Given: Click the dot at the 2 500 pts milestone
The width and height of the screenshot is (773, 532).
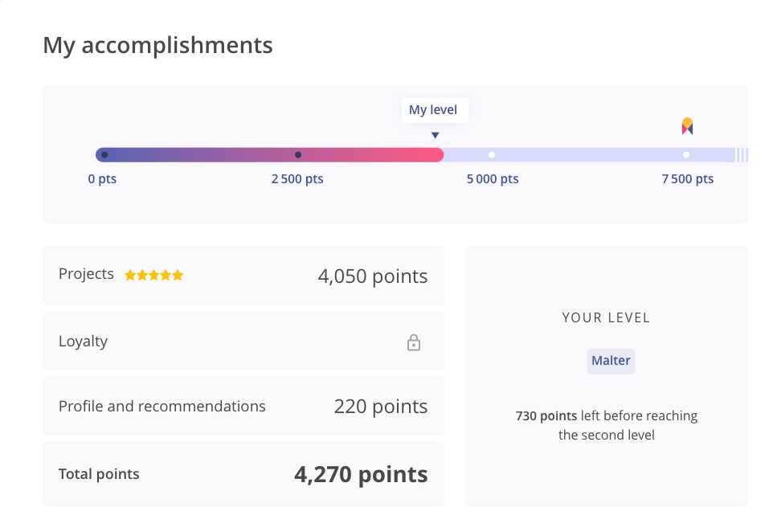Looking at the screenshot, I should 298,155.
